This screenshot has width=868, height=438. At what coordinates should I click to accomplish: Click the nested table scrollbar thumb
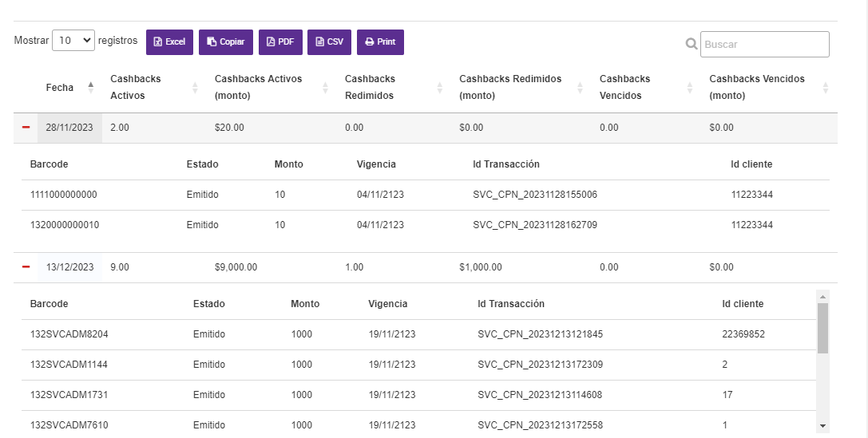[822, 327]
